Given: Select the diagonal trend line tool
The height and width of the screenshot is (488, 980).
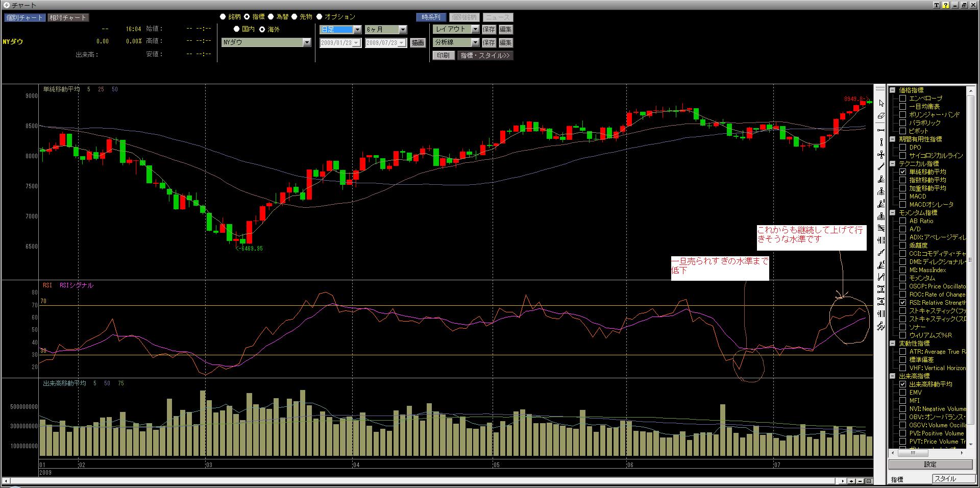Looking at the screenshot, I should [x=881, y=167].
